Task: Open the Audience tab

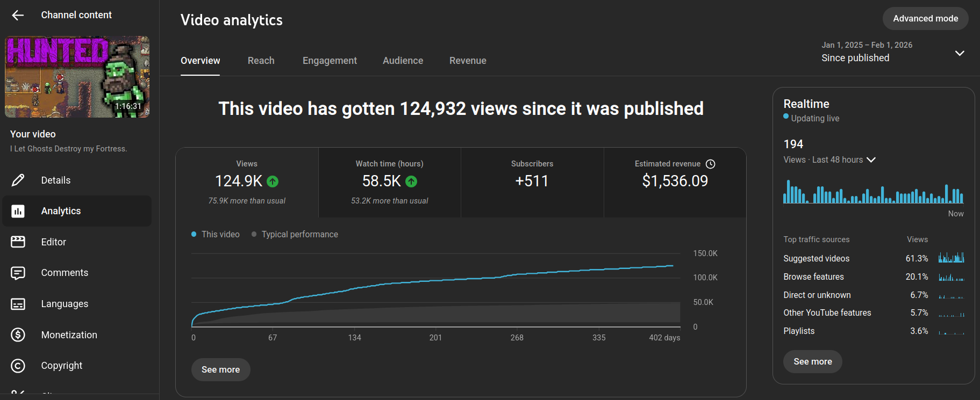Action: point(403,61)
